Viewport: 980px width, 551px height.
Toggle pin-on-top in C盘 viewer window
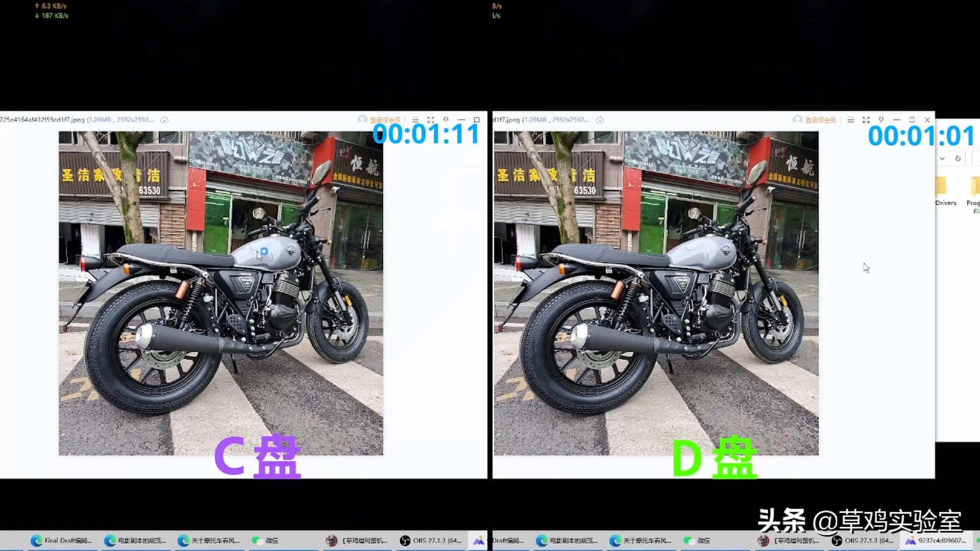tap(446, 120)
